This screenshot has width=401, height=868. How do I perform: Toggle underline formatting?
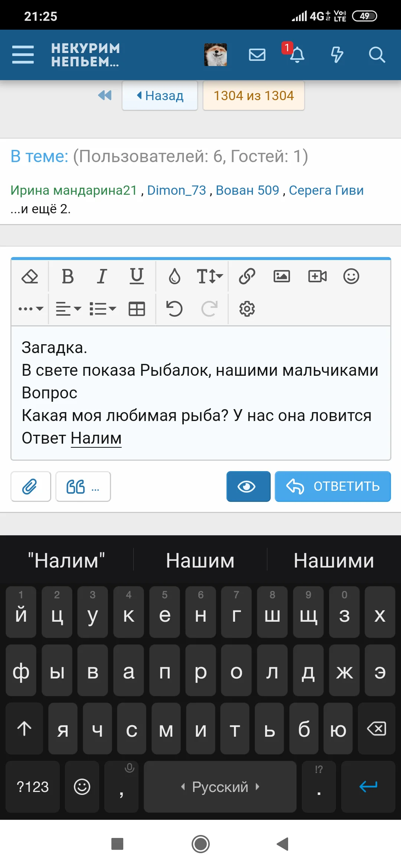137,276
